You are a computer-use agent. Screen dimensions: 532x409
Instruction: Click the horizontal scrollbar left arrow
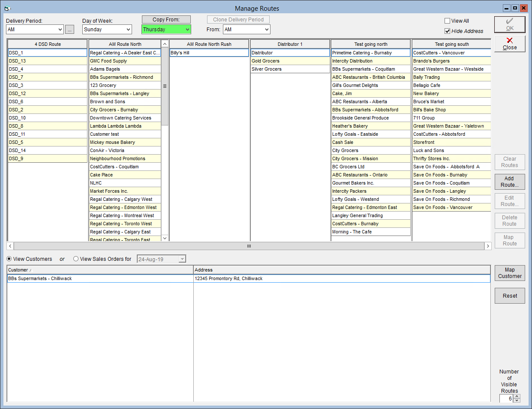click(10, 246)
